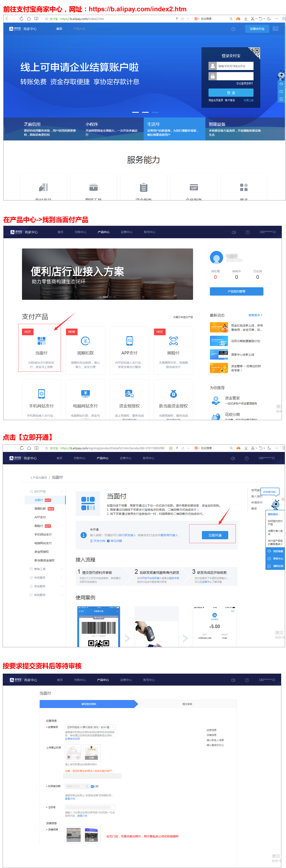Collapse the 支付产品 section in left sidebar
Screen dimensions: 286x868
(x=61, y=491)
